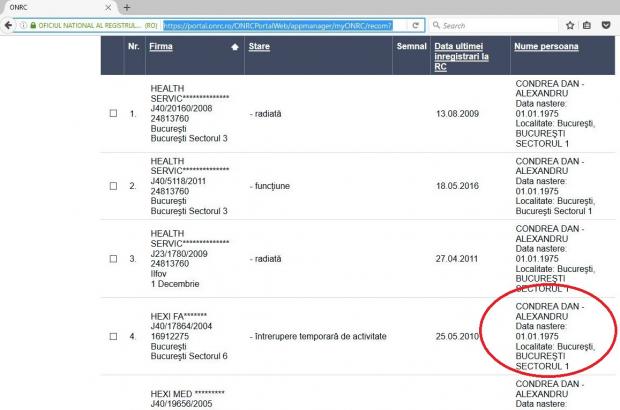This screenshot has width=620, height=410.
Task: Click the site information icon in address bar
Action: coord(20,25)
